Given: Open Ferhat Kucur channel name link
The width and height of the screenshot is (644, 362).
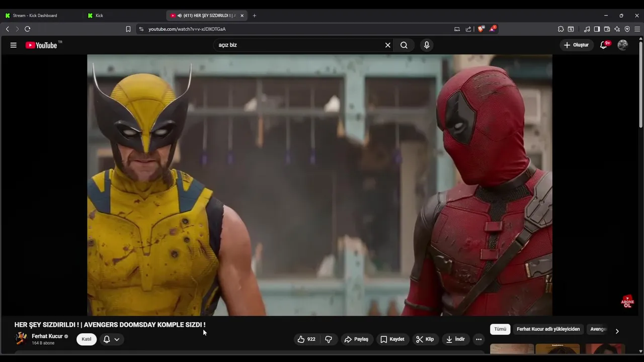Looking at the screenshot, I should 47,336.
